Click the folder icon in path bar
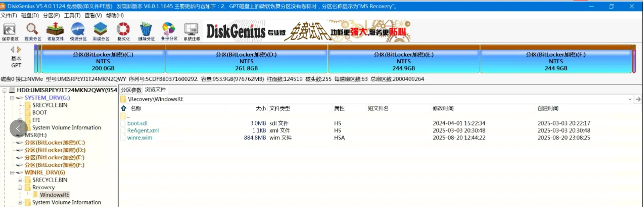644x207 pixels. click(123, 99)
